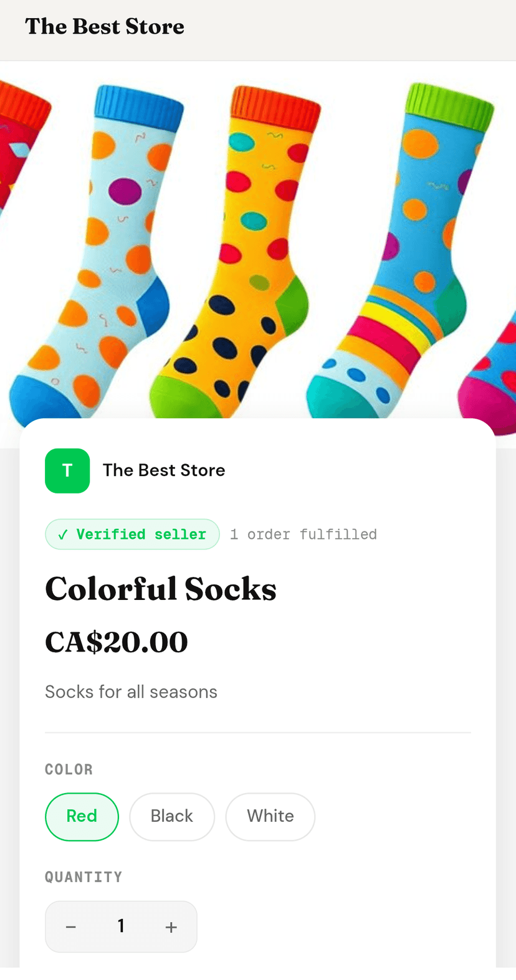The width and height of the screenshot is (516, 980).
Task: Click the minus icon to decrease quantity
Action: click(x=70, y=926)
